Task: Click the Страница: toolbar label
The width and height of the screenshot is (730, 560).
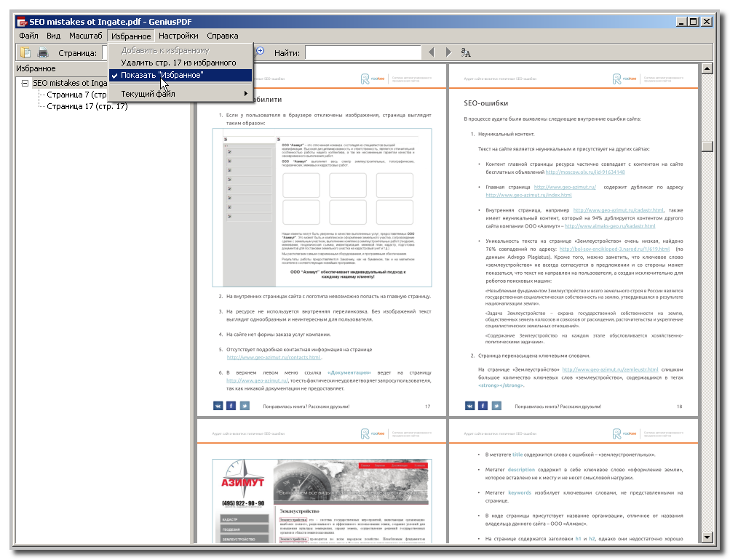Action: point(78,53)
